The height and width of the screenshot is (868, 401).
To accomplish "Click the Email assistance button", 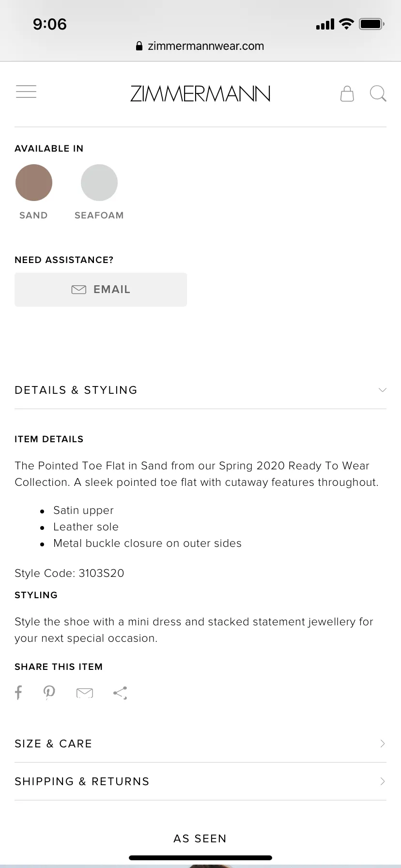I will [101, 290].
